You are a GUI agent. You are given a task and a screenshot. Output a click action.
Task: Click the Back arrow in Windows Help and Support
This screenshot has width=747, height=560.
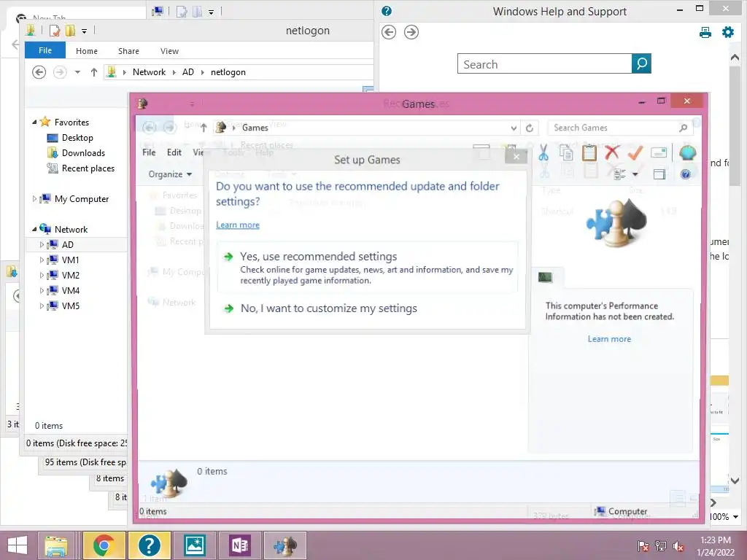click(x=389, y=32)
